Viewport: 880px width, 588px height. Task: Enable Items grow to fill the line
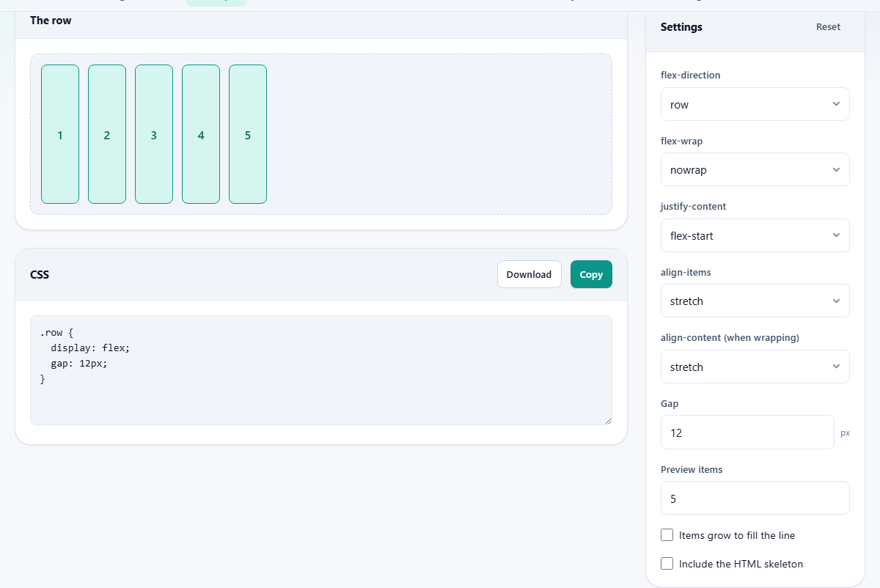pyautogui.click(x=667, y=535)
